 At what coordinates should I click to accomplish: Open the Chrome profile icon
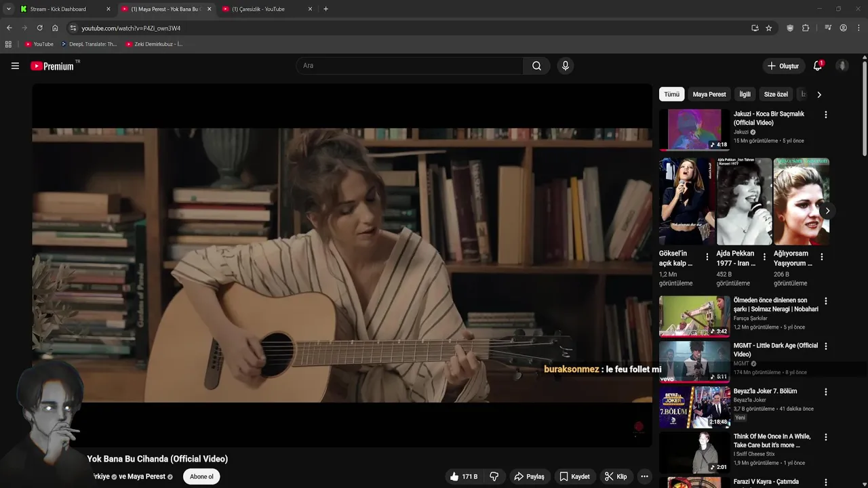tap(843, 28)
